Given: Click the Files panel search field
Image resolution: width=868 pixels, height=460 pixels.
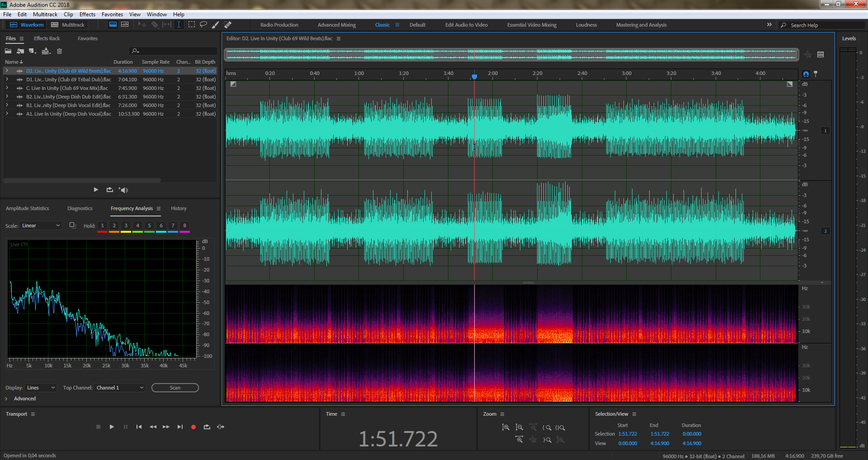Looking at the screenshot, I should (x=173, y=51).
